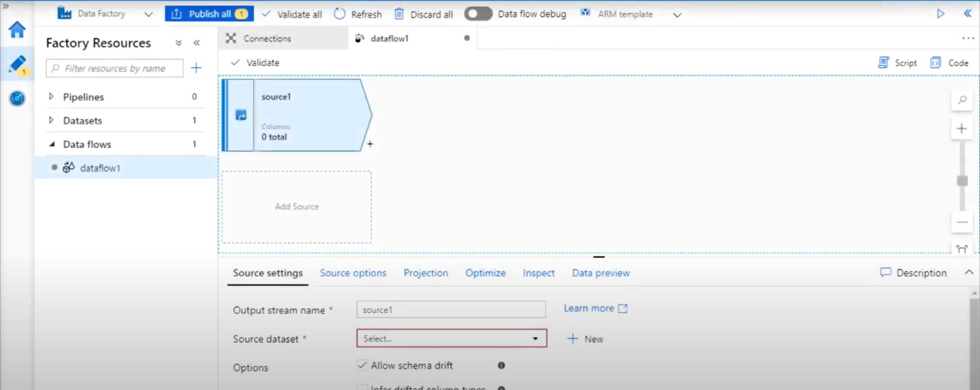The height and width of the screenshot is (390, 980).
Task: Open the Inspect tab
Action: (539, 273)
